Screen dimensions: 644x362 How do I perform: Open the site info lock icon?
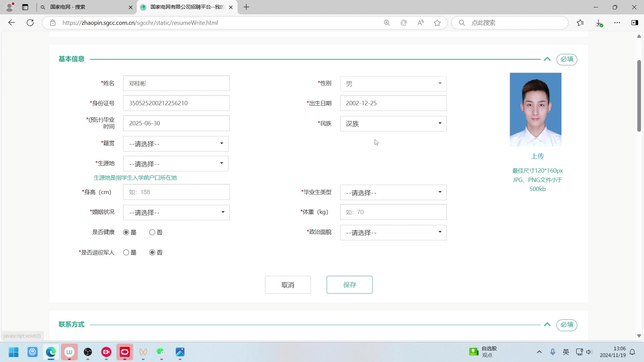pyautogui.click(x=53, y=23)
